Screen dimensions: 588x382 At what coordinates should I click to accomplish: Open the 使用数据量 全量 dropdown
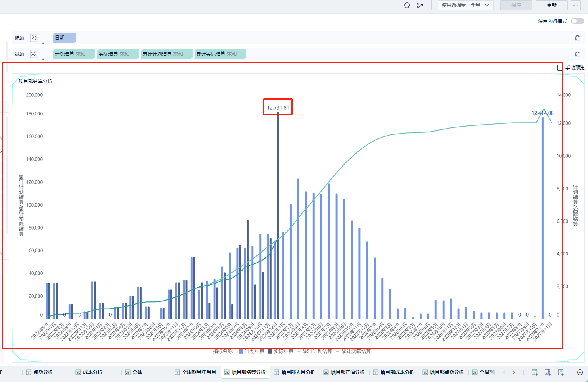coord(465,5)
